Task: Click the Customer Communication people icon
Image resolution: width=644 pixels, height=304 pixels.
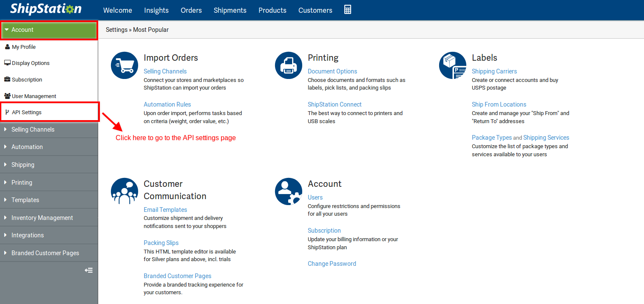Action: 124,191
